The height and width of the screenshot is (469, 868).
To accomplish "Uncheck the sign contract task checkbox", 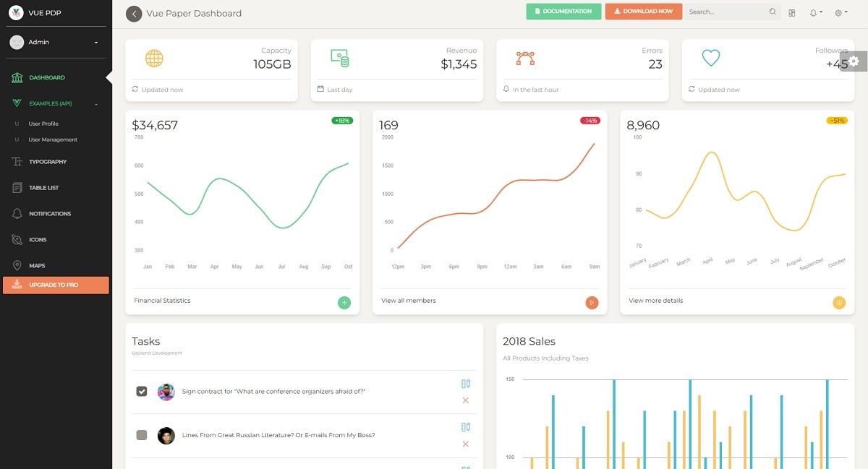I will coord(142,391).
